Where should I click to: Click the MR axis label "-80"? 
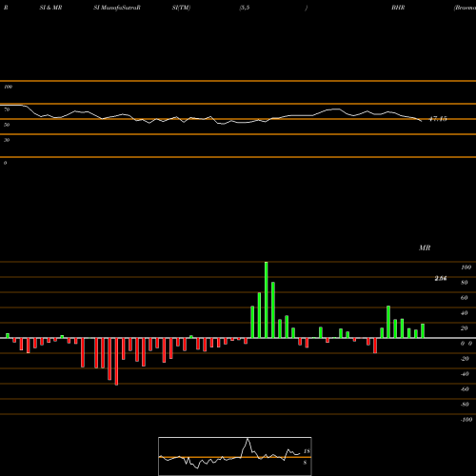coord(465,405)
